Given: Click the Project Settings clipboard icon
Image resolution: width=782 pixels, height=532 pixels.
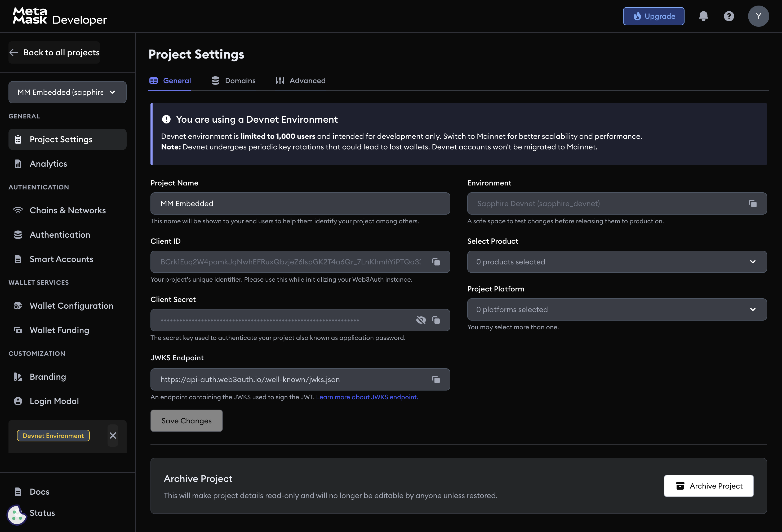Looking at the screenshot, I should [18, 139].
